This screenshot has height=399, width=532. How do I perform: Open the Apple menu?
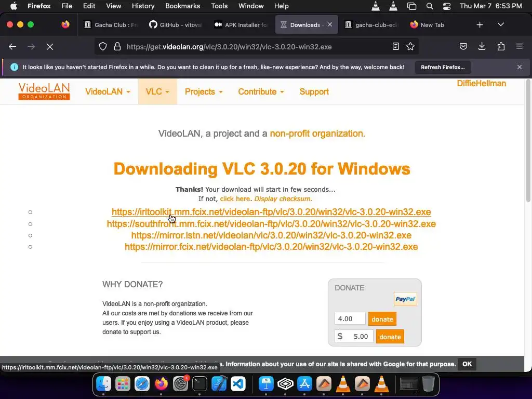click(x=14, y=6)
